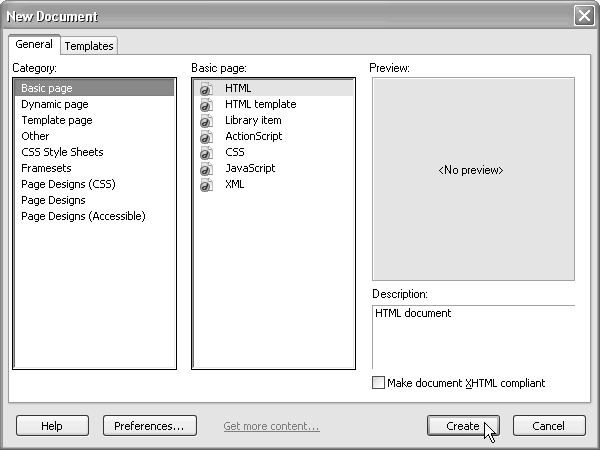The width and height of the screenshot is (600, 450).
Task: Open the Help button
Action: coord(52,426)
